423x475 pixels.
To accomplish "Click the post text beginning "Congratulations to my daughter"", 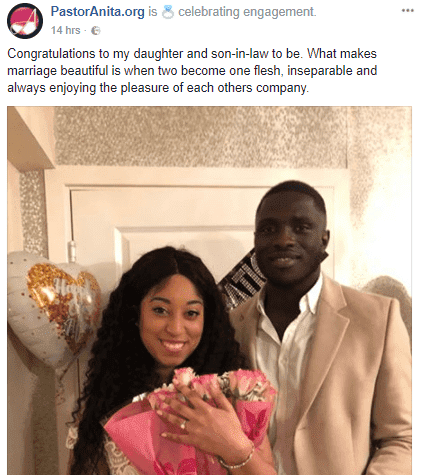I will pos(192,71).
